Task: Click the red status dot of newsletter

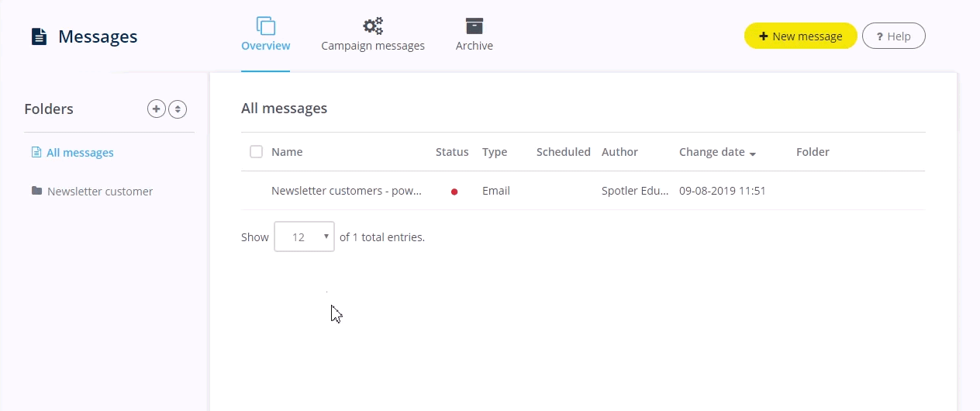Action: pos(454,192)
